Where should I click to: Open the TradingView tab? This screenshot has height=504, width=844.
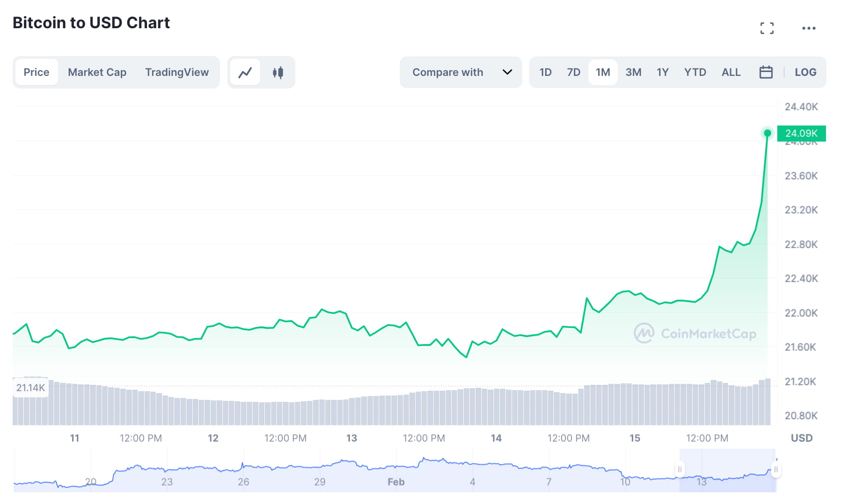(177, 72)
